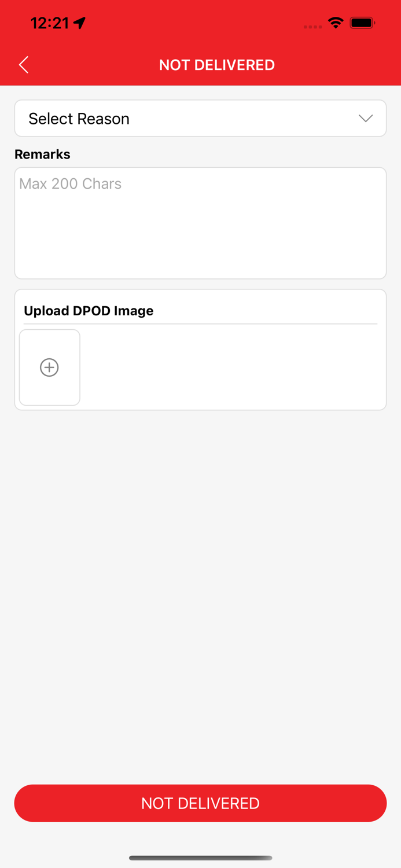
Task: Tap the back arrow in the header
Action: pyautogui.click(x=24, y=65)
